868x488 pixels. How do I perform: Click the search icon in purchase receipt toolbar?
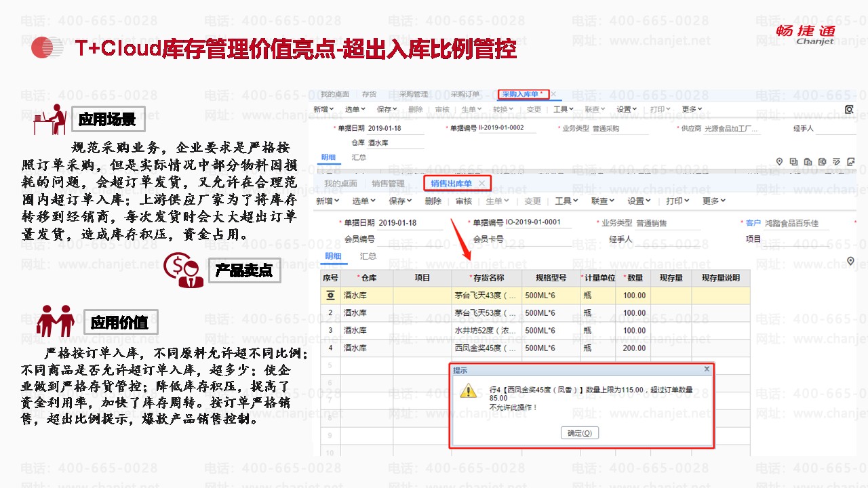(x=849, y=109)
